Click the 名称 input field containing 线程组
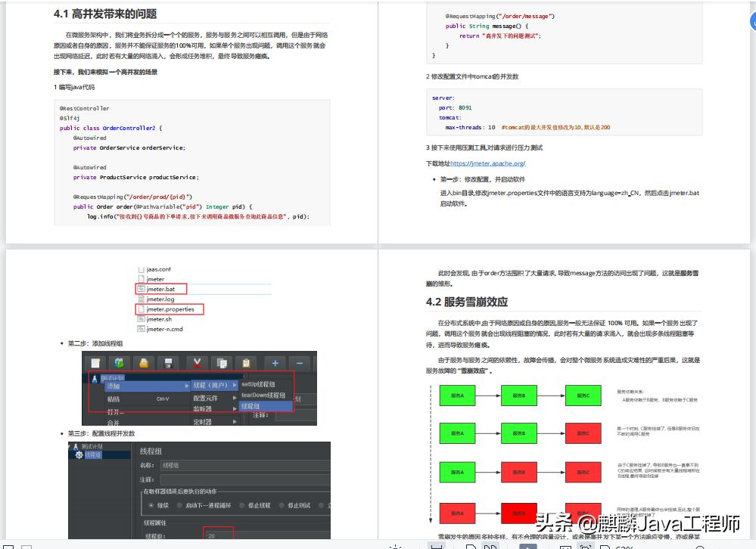The width and height of the screenshot is (756, 549). 245,465
